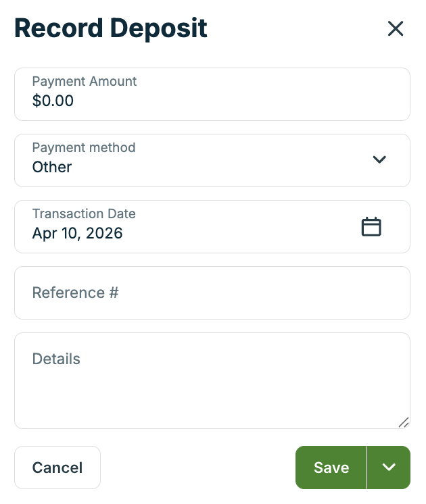Click the 'Payment method' label text

(84, 147)
